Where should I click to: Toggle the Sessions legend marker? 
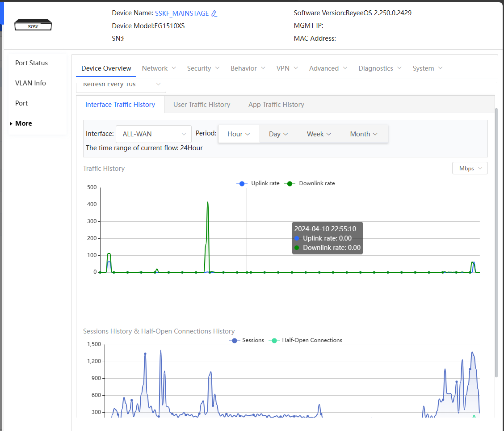click(234, 340)
